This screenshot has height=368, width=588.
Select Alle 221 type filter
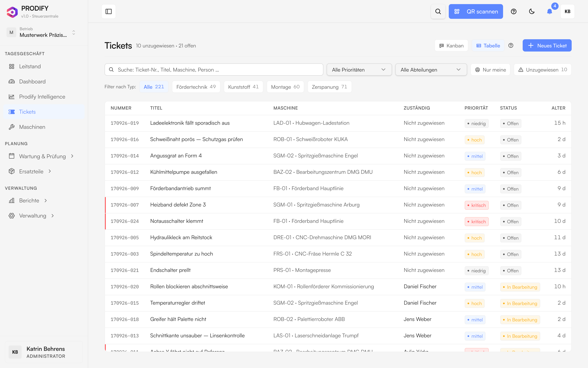[154, 87]
